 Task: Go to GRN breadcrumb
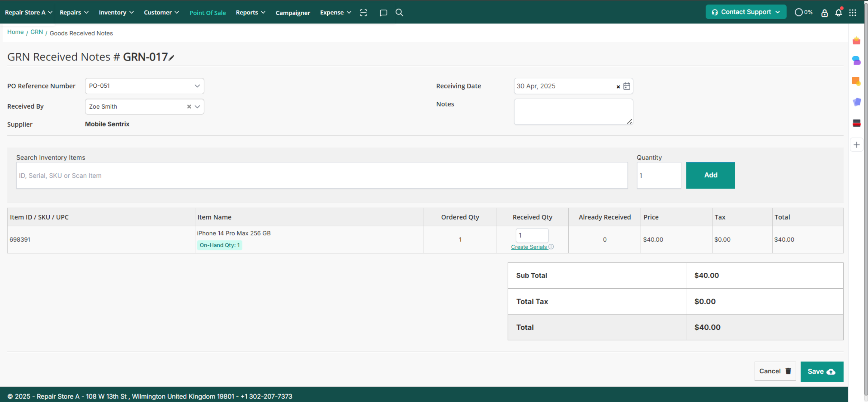click(37, 32)
